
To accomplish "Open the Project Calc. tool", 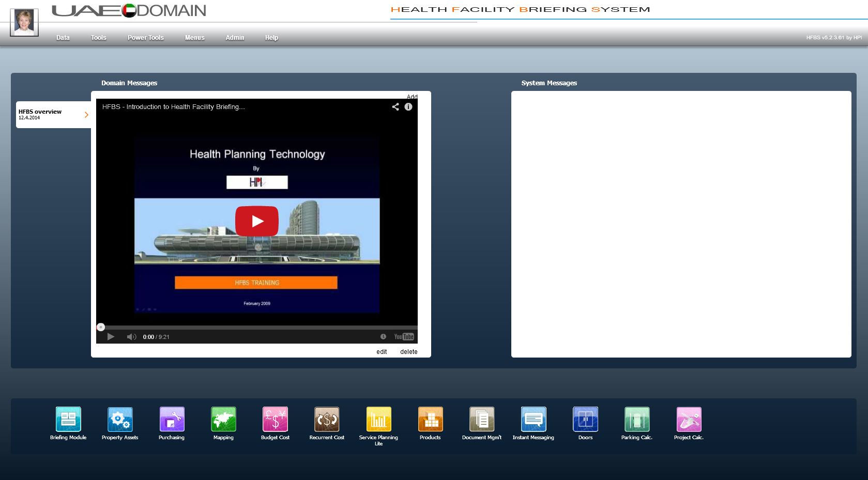I will 689,419.
